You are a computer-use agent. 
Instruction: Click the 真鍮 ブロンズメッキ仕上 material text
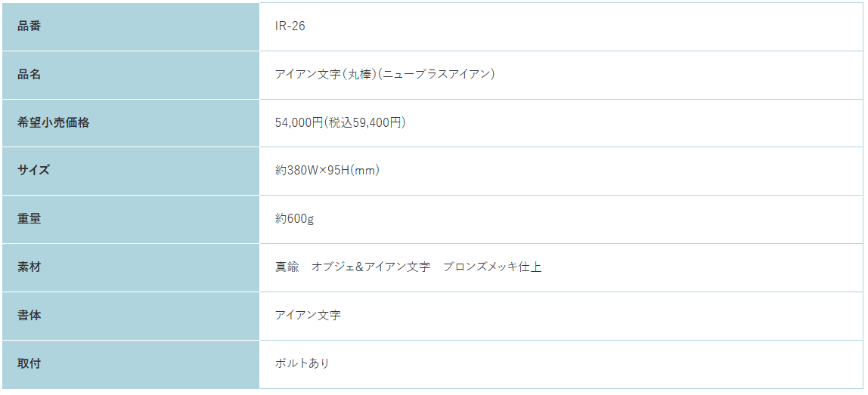(x=408, y=267)
